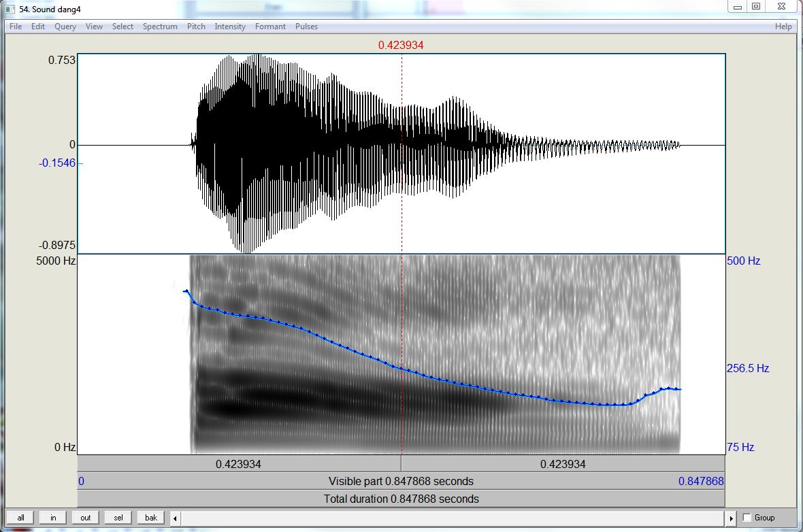Click the red cursor time 0.423934 label
Viewport: 803px width, 532px height.
[401, 45]
